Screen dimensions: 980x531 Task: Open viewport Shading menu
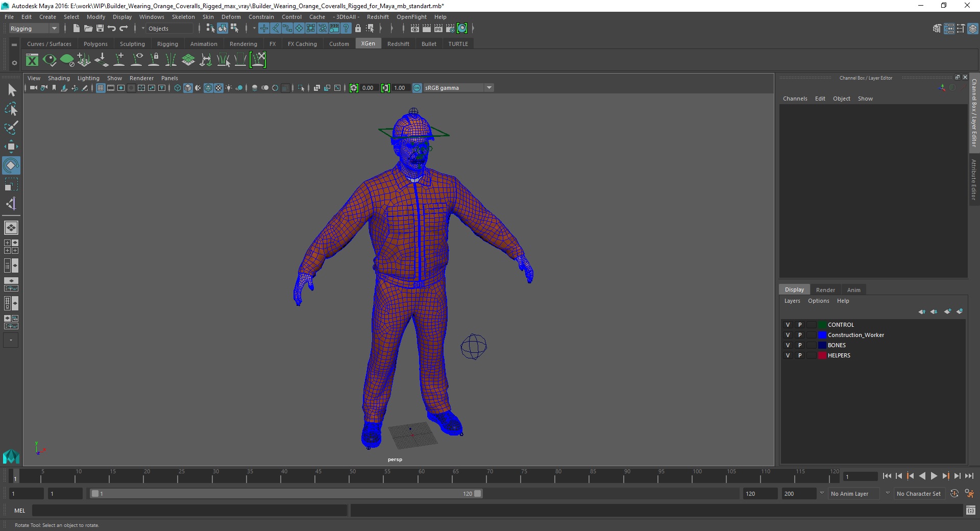coord(59,78)
